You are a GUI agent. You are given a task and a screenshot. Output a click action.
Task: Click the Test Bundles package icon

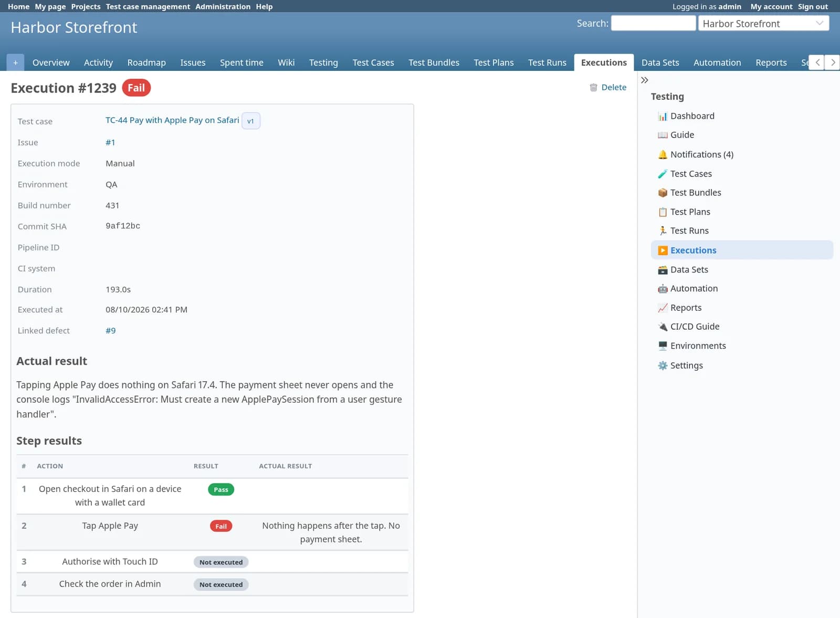(x=663, y=193)
